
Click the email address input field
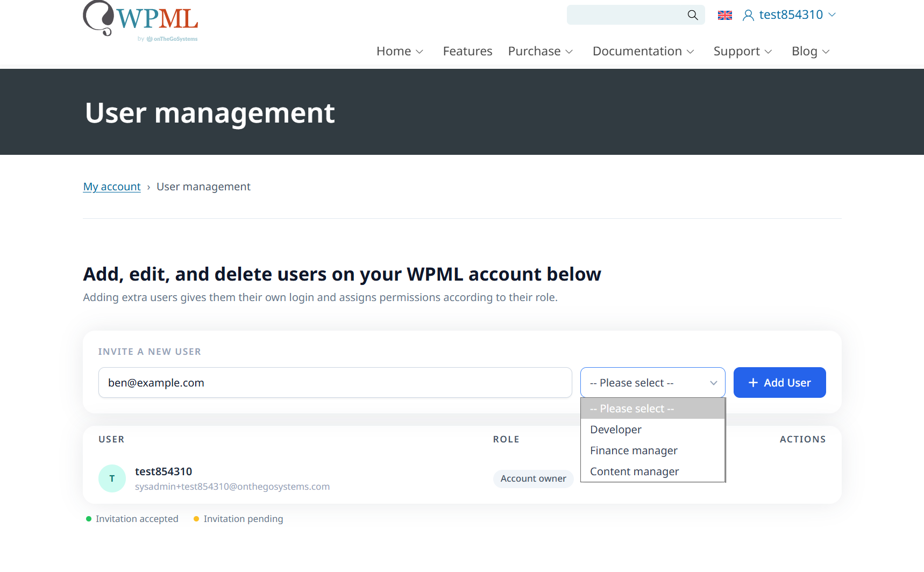[x=335, y=383]
